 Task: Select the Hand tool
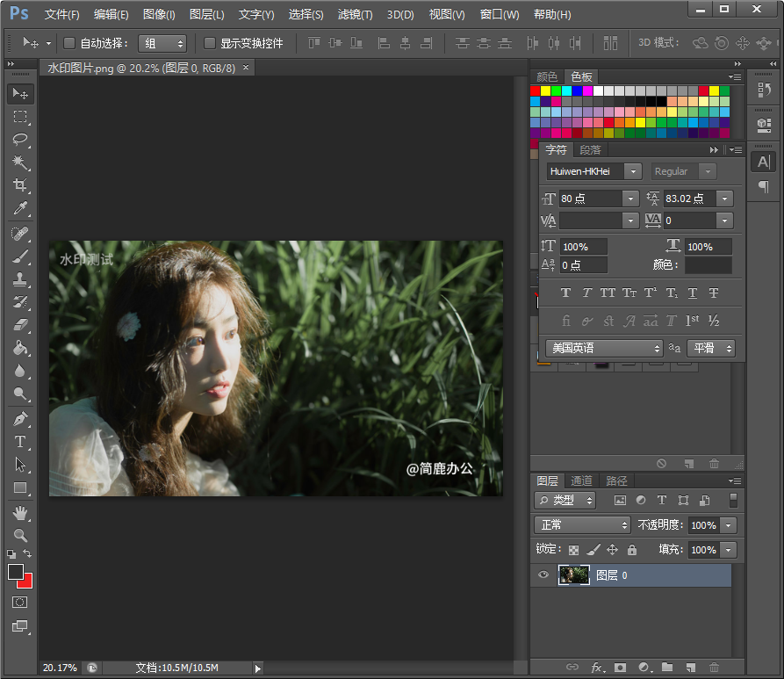[20, 512]
